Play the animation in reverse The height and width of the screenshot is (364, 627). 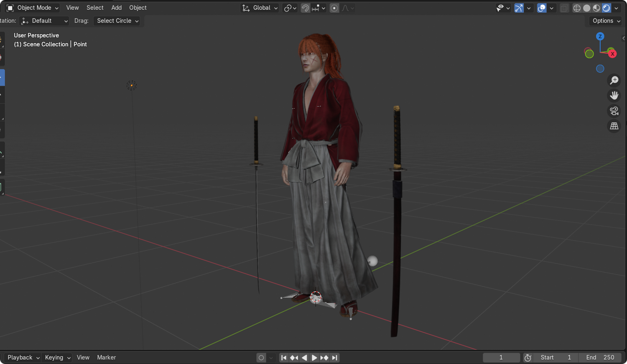pyautogui.click(x=304, y=358)
